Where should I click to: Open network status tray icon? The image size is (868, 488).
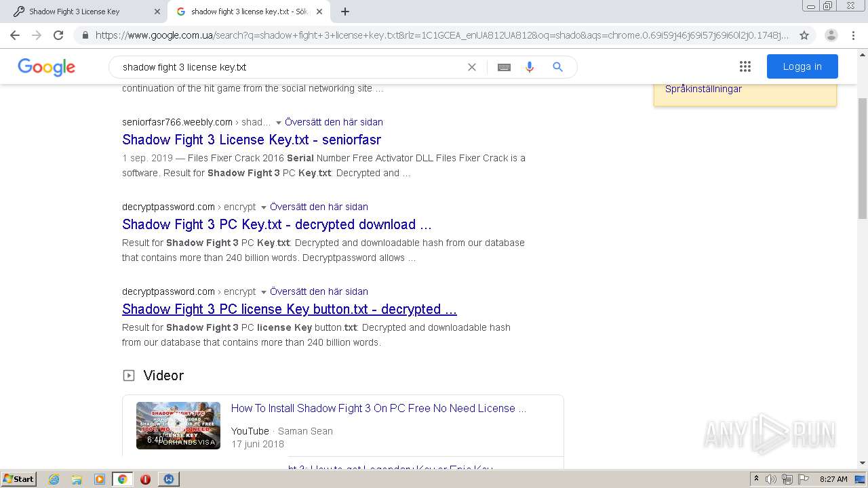point(787,479)
